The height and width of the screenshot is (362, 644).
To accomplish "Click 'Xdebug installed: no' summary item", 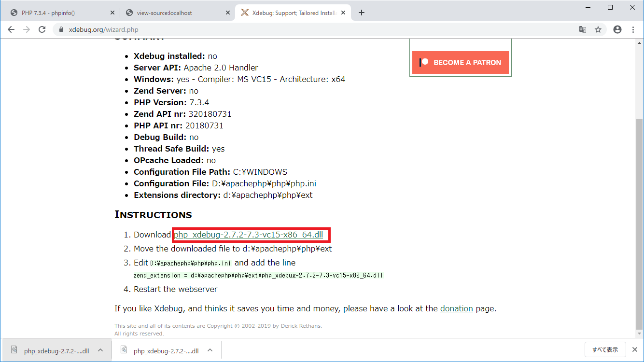I will 175,56.
